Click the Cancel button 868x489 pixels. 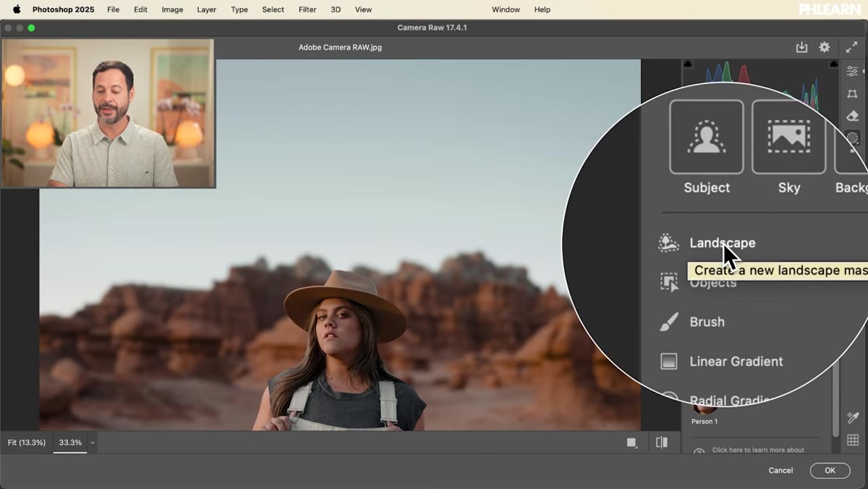point(780,470)
